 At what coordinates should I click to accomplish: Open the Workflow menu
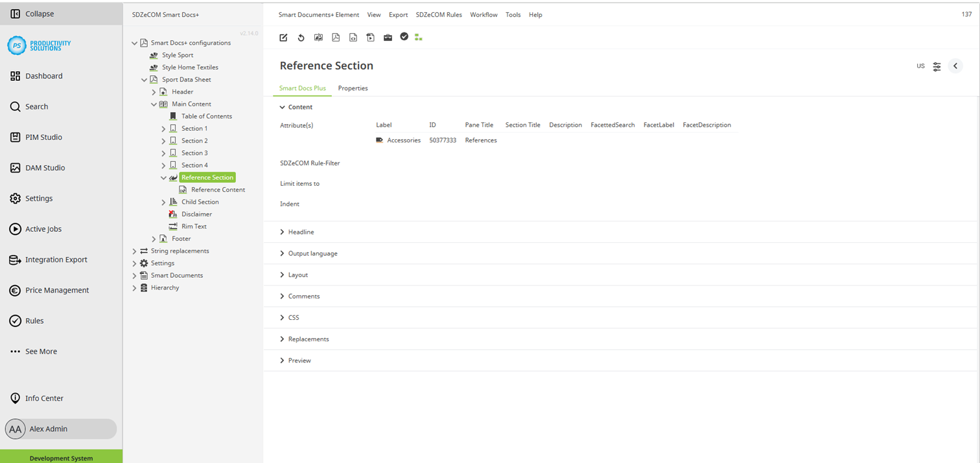484,14
